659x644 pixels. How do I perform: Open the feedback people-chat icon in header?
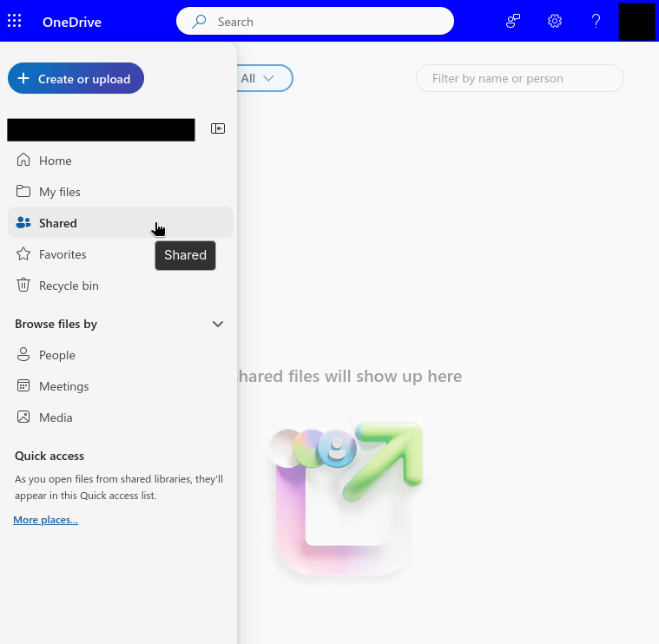(513, 21)
